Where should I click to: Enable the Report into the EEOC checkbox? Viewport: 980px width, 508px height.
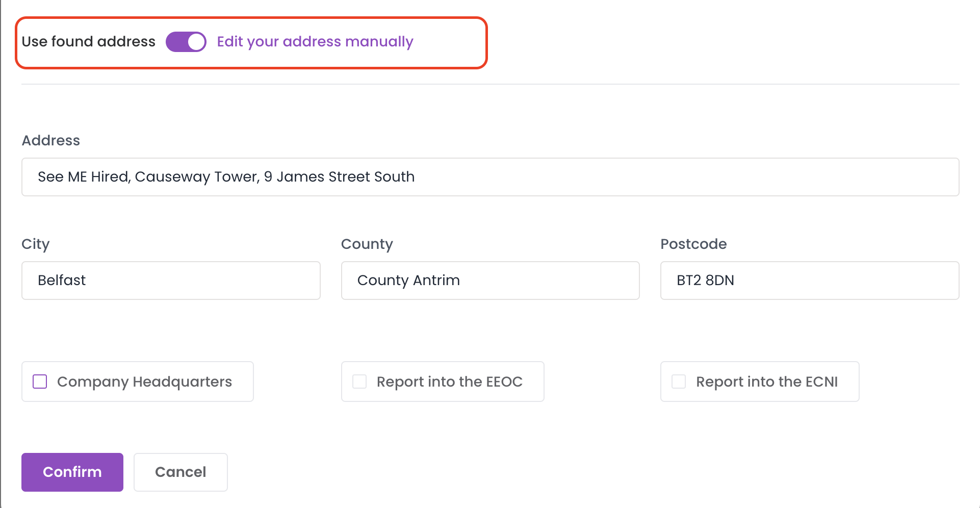(359, 382)
